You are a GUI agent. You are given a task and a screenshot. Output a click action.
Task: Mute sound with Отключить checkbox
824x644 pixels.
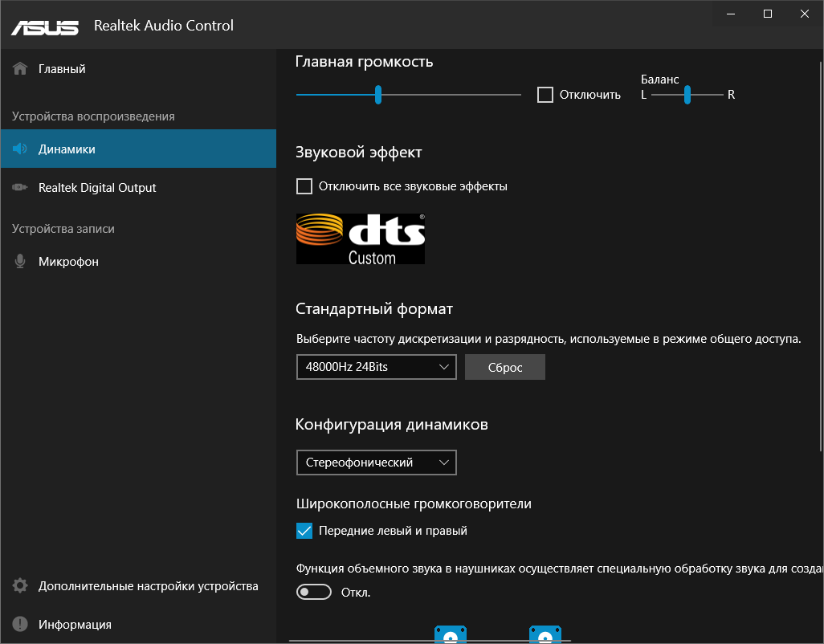[x=545, y=95]
